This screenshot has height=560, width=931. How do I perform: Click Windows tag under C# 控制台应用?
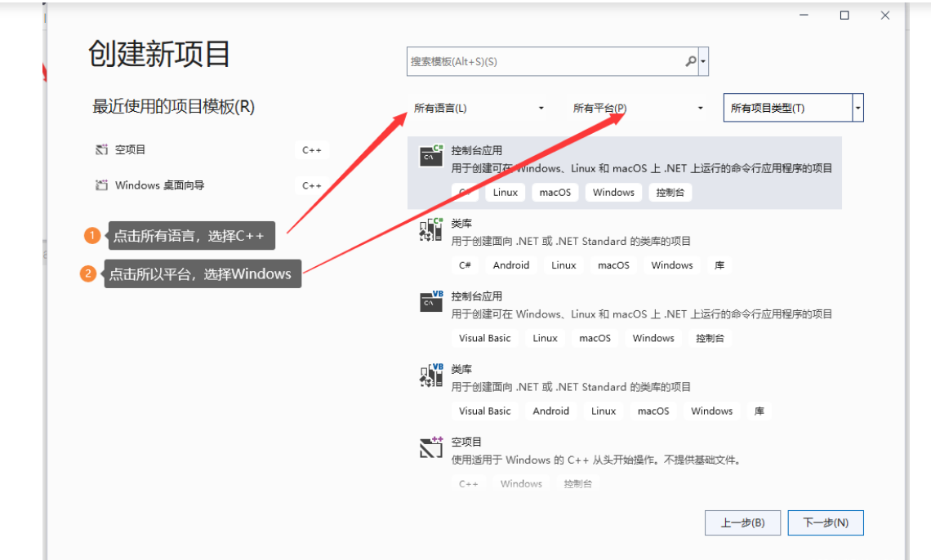point(613,192)
